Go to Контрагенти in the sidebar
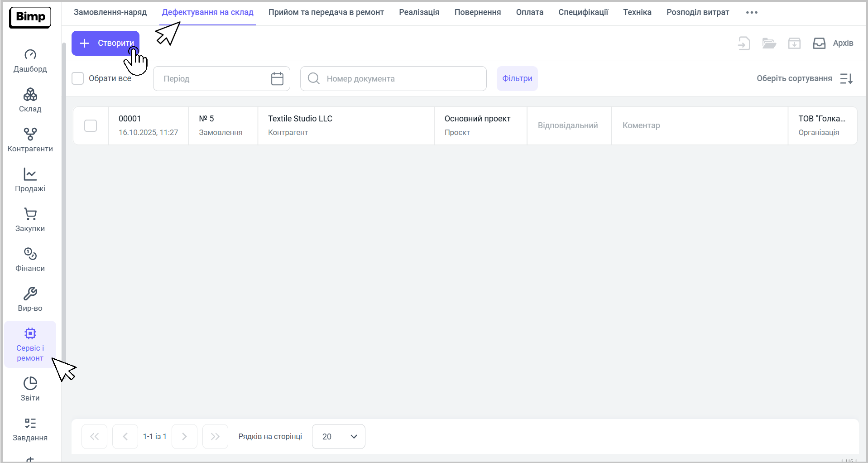The height and width of the screenshot is (463, 868). pyautogui.click(x=30, y=140)
